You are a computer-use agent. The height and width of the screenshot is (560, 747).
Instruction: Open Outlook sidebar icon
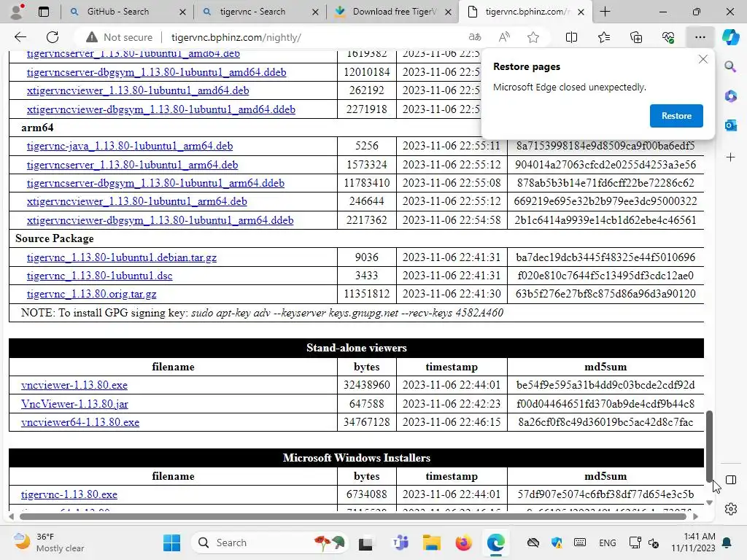point(730,125)
